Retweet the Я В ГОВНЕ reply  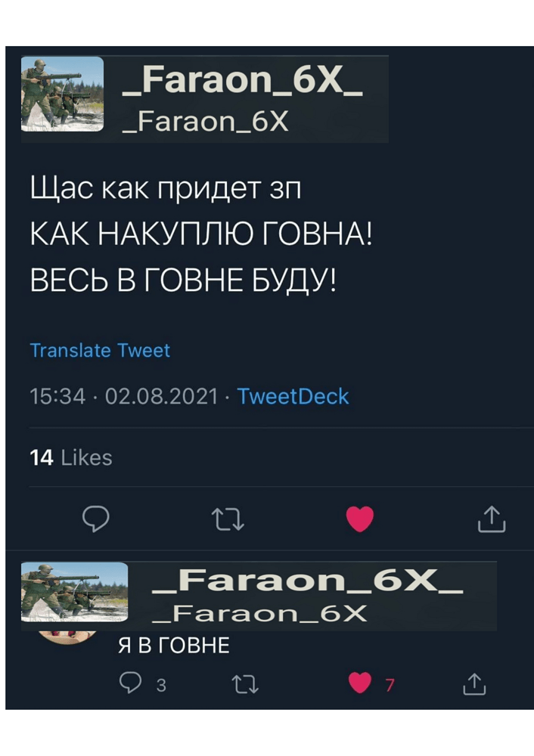245,685
